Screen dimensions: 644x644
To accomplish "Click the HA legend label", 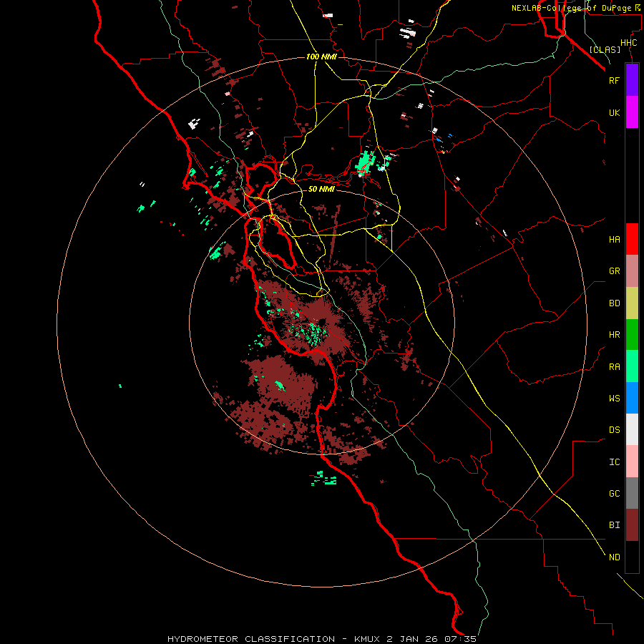I will coord(614,240).
